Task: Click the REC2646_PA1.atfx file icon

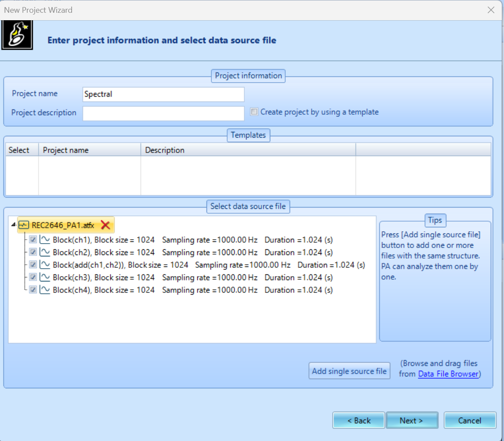Action: (x=24, y=226)
